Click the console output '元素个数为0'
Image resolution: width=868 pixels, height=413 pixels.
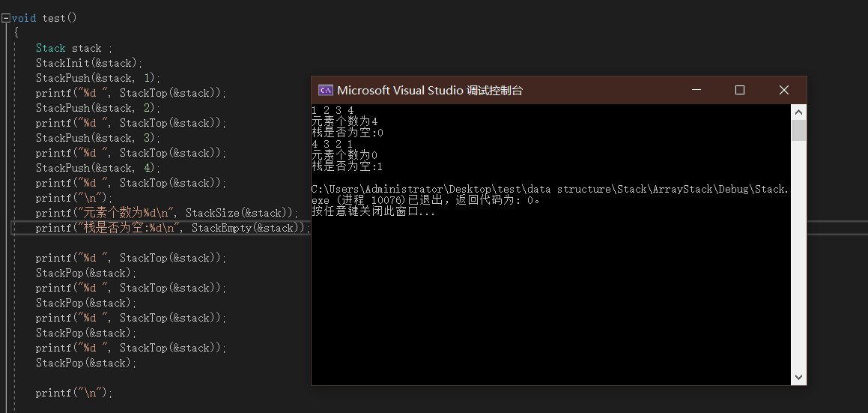(345, 155)
